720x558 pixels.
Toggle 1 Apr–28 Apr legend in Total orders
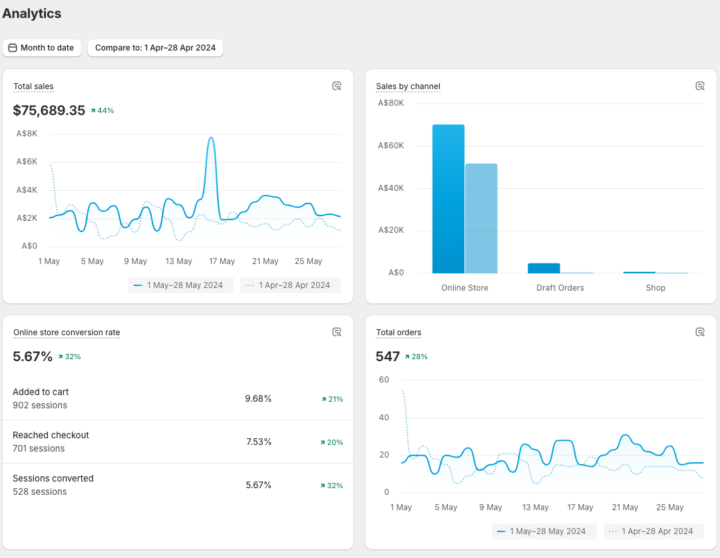click(x=653, y=531)
